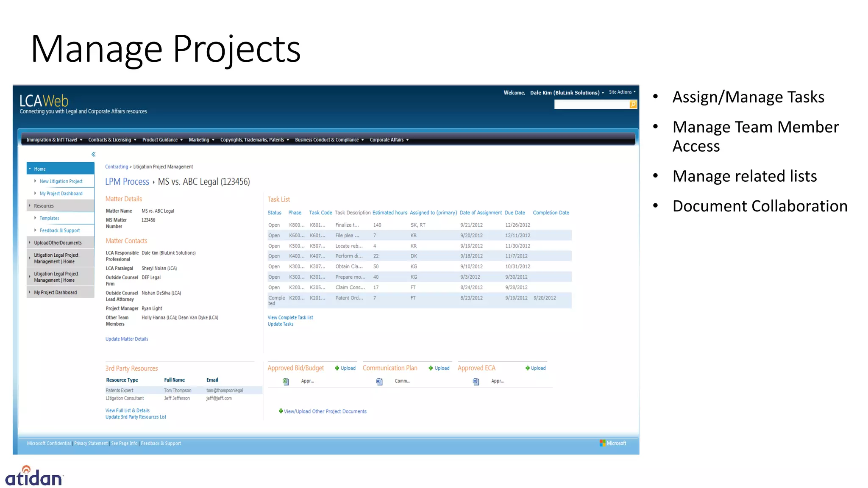Select the 'Finalize t...' task row
Screen dimensions: 868x488
(x=420, y=225)
